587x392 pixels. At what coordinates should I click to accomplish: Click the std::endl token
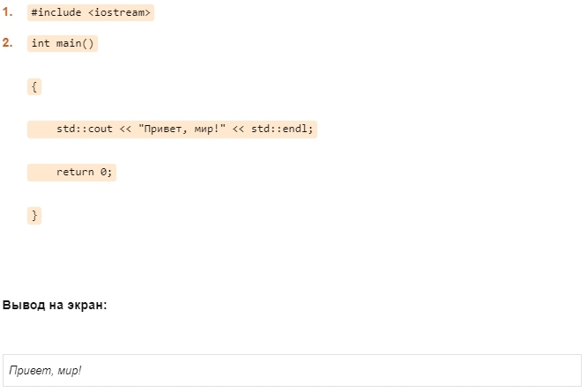[x=279, y=129]
